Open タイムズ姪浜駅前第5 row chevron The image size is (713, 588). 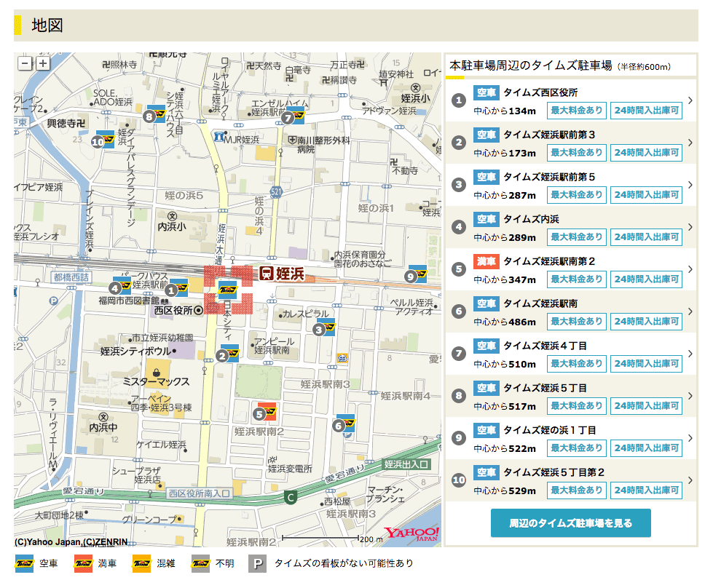690,185
